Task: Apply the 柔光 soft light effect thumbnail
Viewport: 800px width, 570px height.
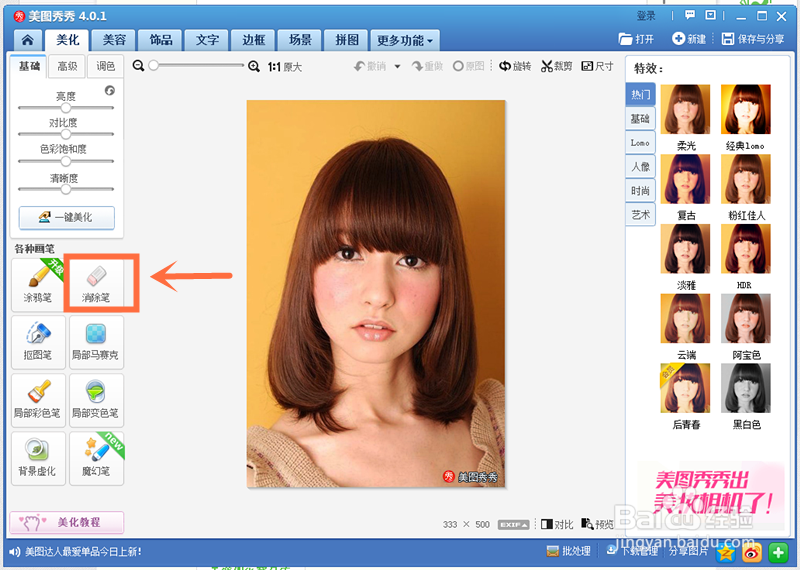Action: coord(685,109)
